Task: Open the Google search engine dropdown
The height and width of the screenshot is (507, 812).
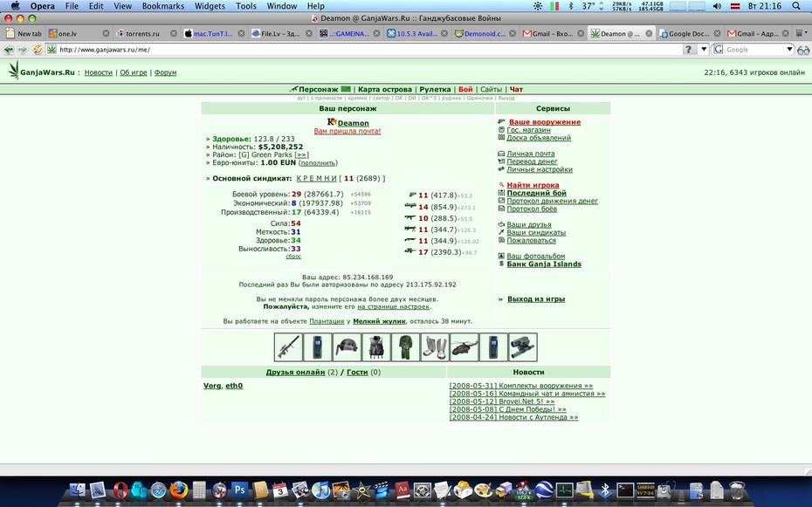Action: coord(789,50)
